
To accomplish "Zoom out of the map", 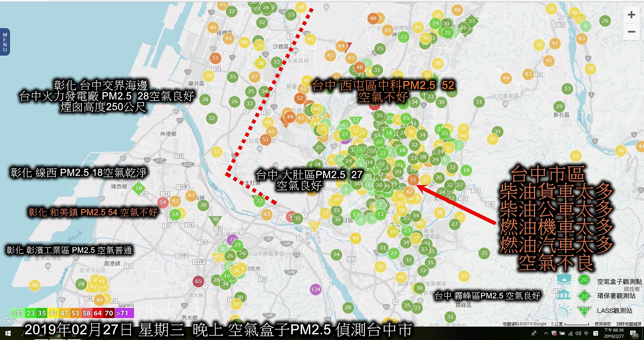I will tap(632, 32).
